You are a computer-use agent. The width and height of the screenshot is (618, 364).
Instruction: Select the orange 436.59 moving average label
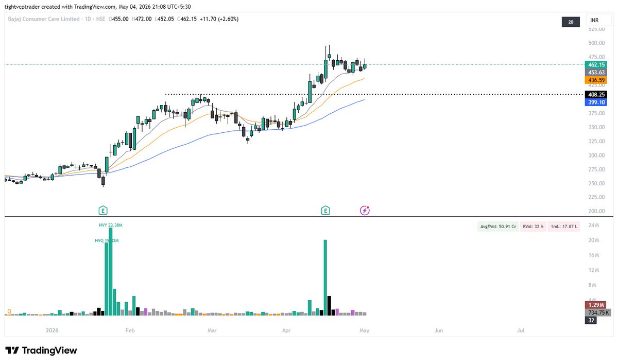click(596, 80)
